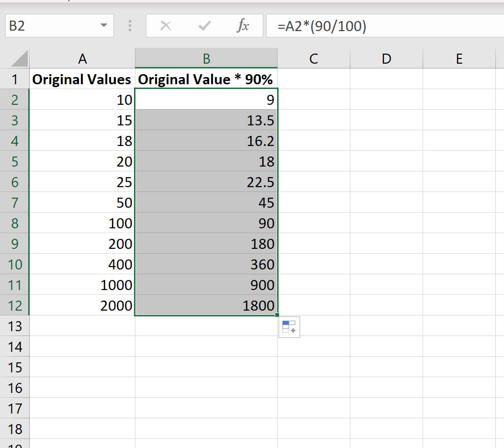504x448 pixels.
Task: Select cell B2 containing 9
Action: (206, 100)
